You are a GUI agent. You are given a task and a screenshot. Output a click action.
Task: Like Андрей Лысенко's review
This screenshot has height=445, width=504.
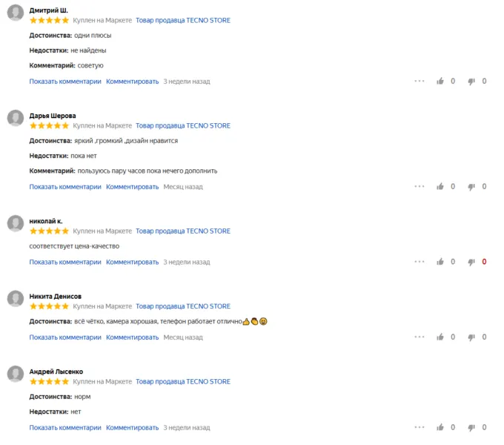[x=440, y=428]
